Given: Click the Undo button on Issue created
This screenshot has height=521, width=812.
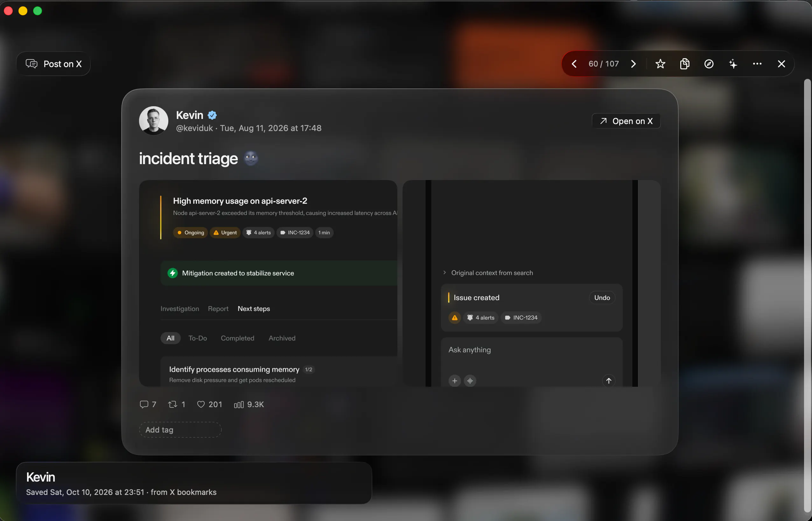Looking at the screenshot, I should point(602,298).
